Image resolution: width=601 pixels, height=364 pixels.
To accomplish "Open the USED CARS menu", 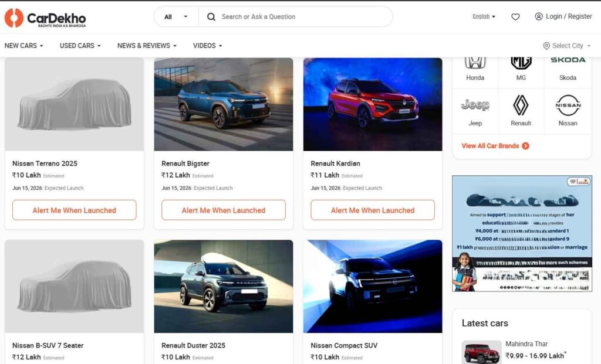I will pyautogui.click(x=80, y=46).
